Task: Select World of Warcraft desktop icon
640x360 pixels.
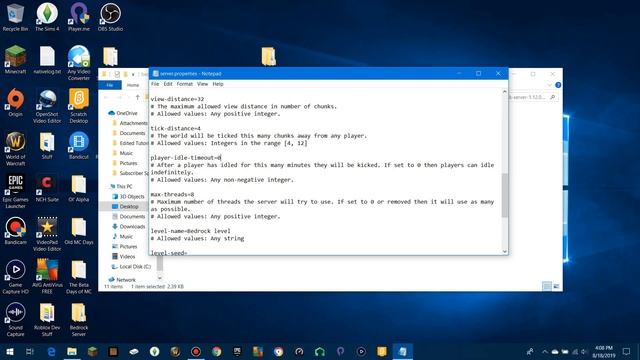Action: pyautogui.click(x=15, y=149)
